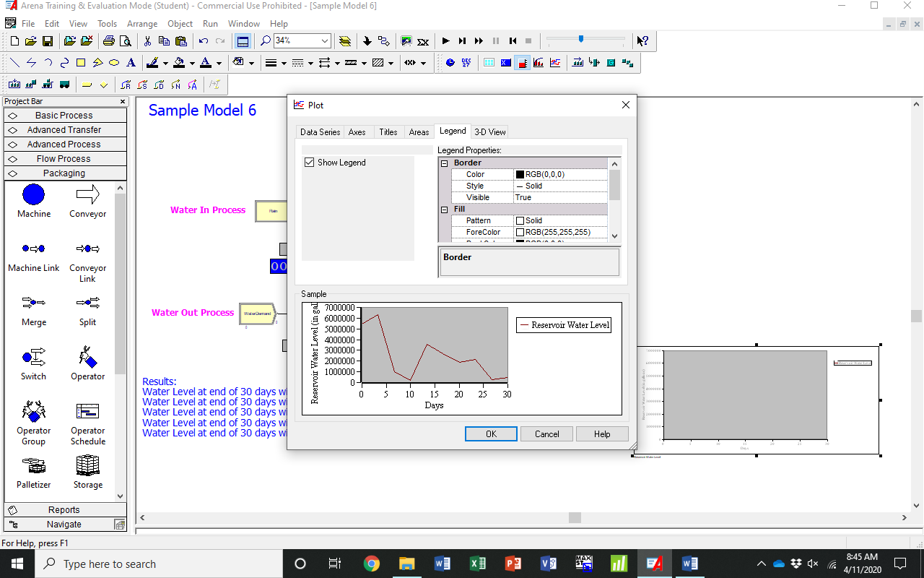This screenshot has width=924, height=578.
Task: Click the Open file icon
Action: click(31, 41)
